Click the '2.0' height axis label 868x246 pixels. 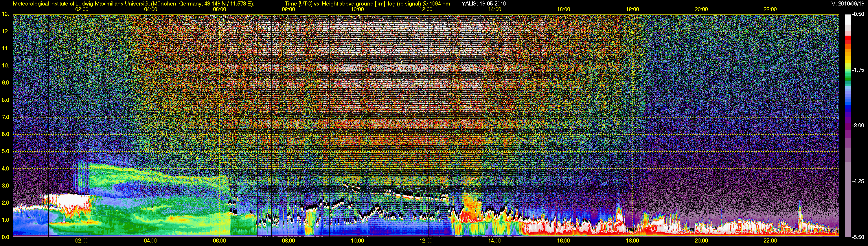[5, 203]
